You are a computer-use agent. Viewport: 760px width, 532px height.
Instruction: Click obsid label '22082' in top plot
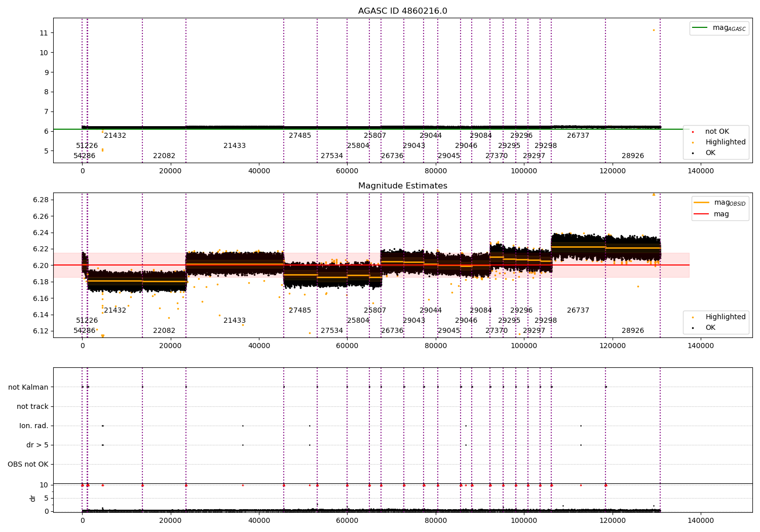click(x=164, y=156)
